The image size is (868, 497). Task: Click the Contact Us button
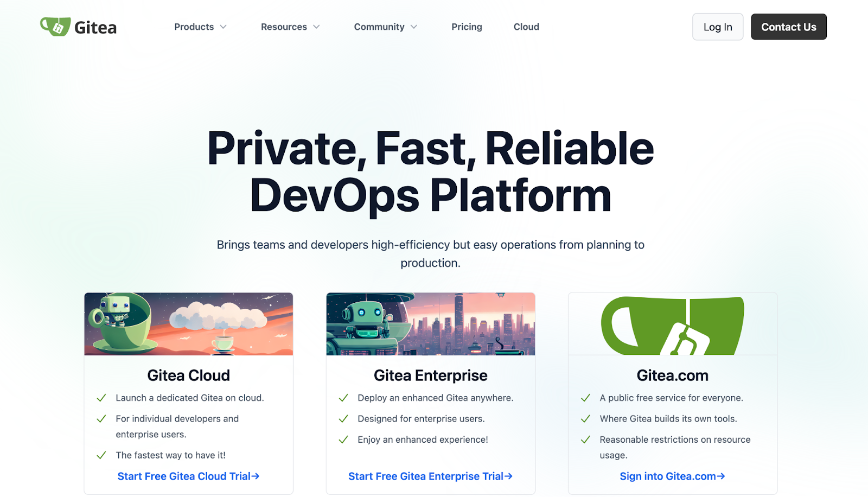(x=788, y=27)
